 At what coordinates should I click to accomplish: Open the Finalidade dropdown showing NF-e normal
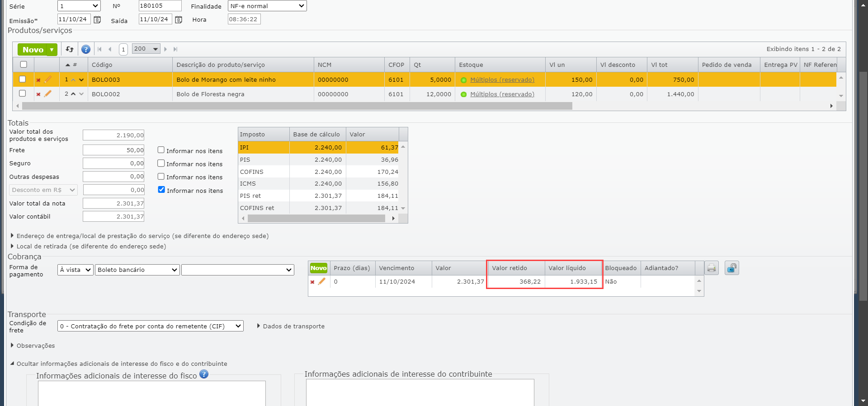(x=267, y=6)
